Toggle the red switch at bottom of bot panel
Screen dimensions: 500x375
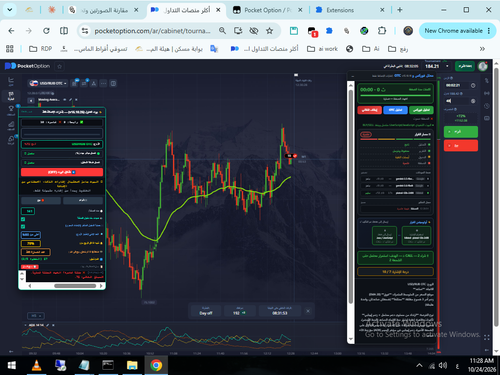(30, 267)
